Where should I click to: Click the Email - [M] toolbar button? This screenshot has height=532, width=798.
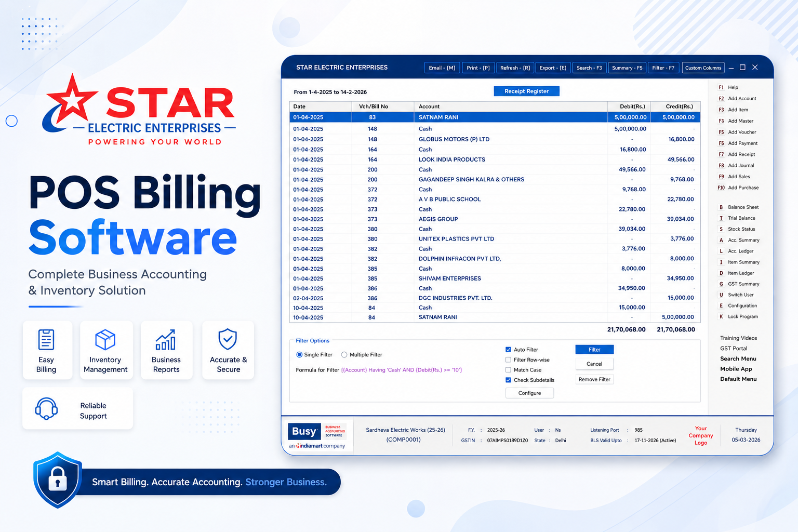[442, 68]
